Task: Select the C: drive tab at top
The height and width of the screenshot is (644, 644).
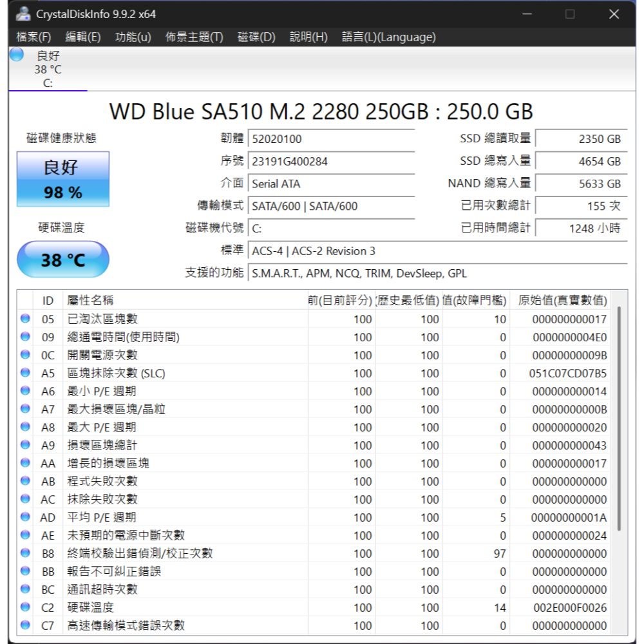Action: pyautogui.click(x=48, y=69)
